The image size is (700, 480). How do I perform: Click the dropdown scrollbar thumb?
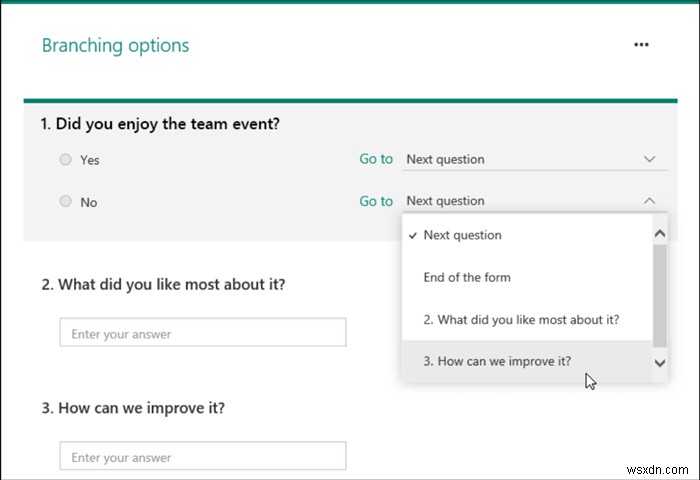coord(660,296)
